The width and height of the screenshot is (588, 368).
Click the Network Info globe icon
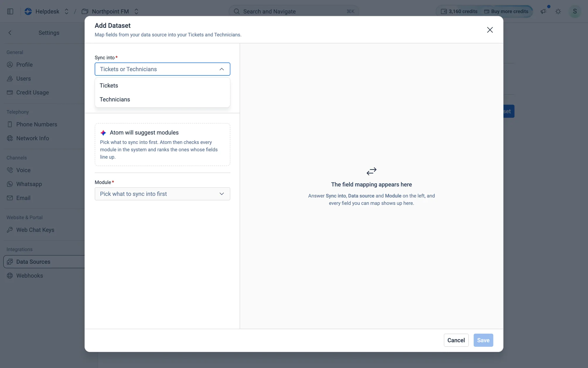(x=10, y=138)
